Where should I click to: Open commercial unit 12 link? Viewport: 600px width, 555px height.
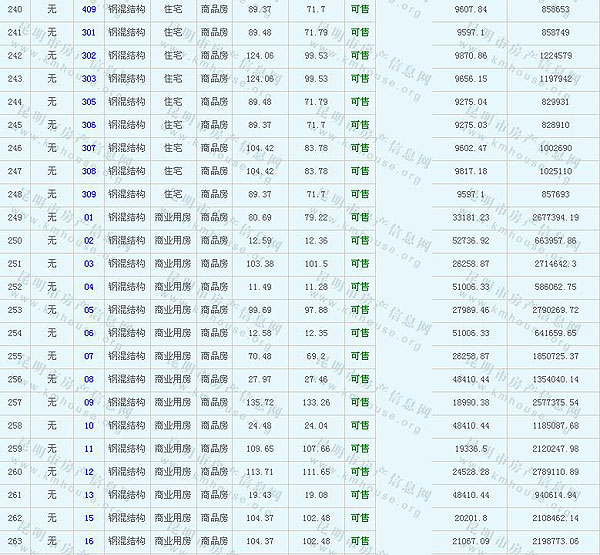click(88, 472)
